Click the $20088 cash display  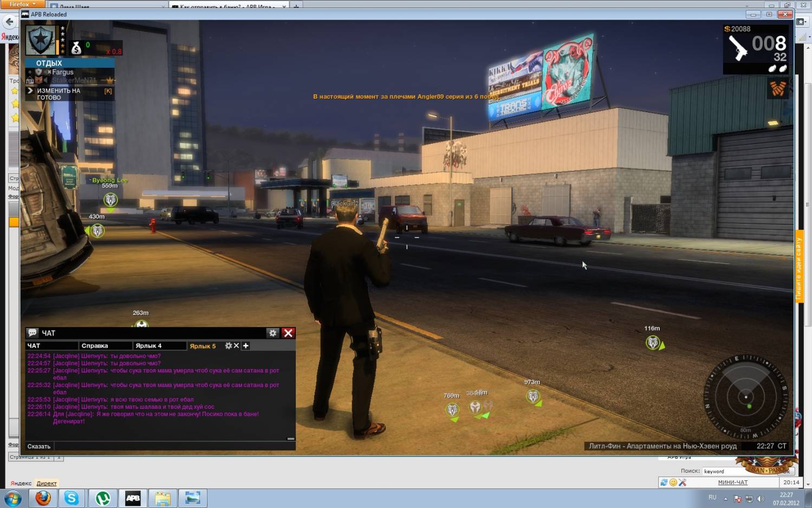click(x=737, y=29)
